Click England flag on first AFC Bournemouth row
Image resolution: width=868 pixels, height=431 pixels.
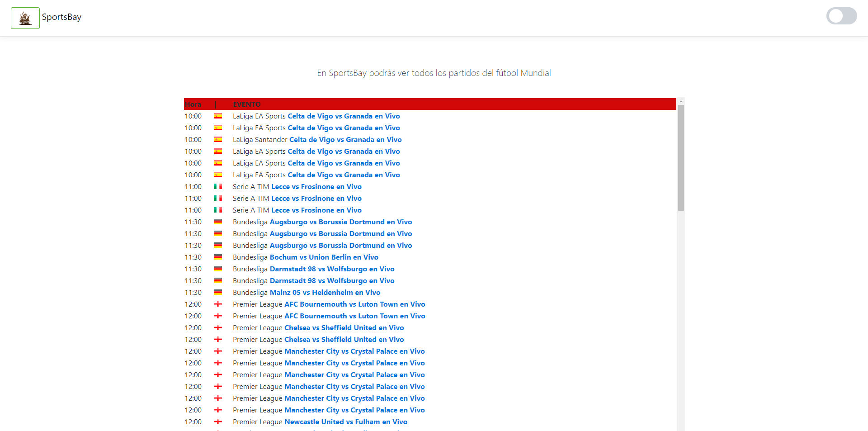pyautogui.click(x=218, y=304)
